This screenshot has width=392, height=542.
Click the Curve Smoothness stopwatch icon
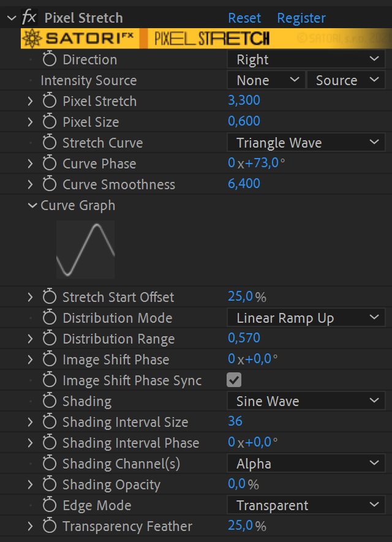[50, 184]
